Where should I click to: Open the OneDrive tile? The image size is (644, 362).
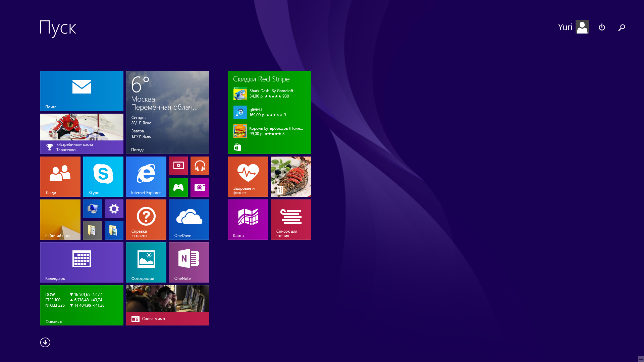pyautogui.click(x=189, y=220)
